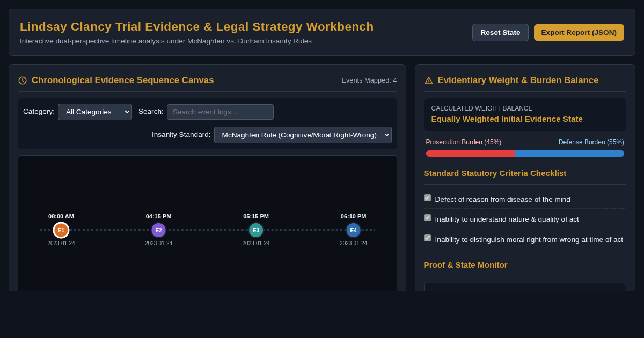Export the report as JSON
The height and width of the screenshot is (338, 644).
pyautogui.click(x=579, y=32)
